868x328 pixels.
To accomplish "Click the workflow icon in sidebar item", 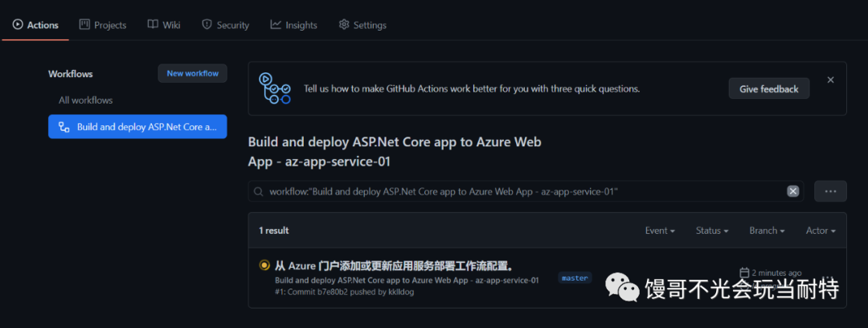I will tap(64, 127).
